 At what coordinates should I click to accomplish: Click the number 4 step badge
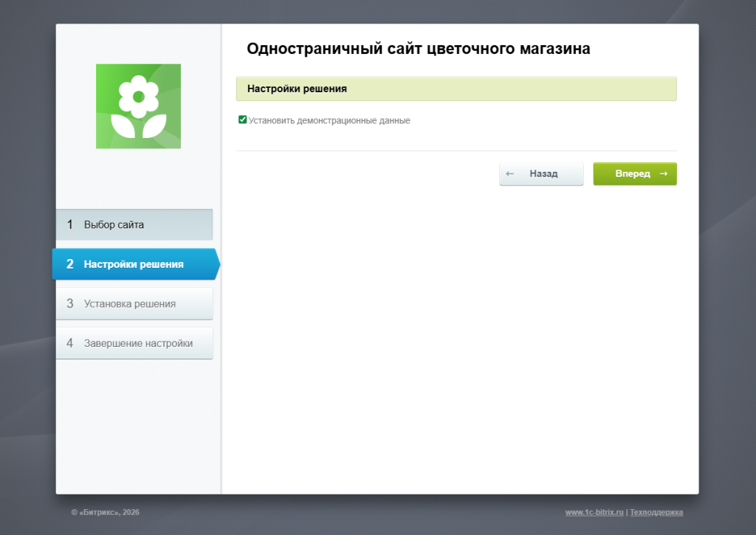tap(70, 343)
